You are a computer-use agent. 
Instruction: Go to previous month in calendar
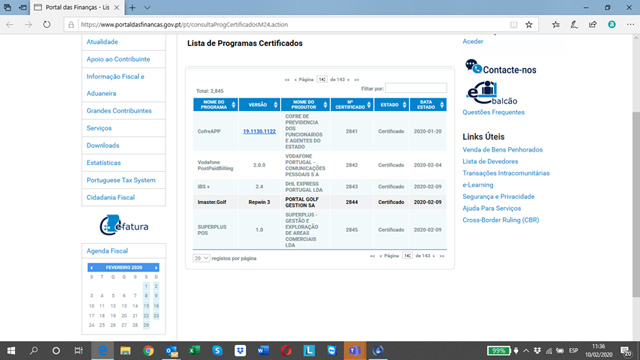91,268
